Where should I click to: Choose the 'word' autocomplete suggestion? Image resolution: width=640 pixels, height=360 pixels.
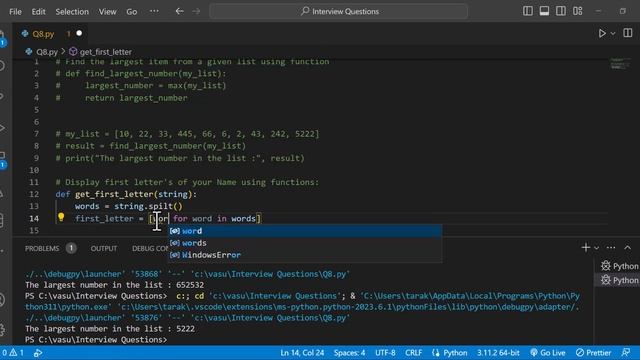coord(305,231)
